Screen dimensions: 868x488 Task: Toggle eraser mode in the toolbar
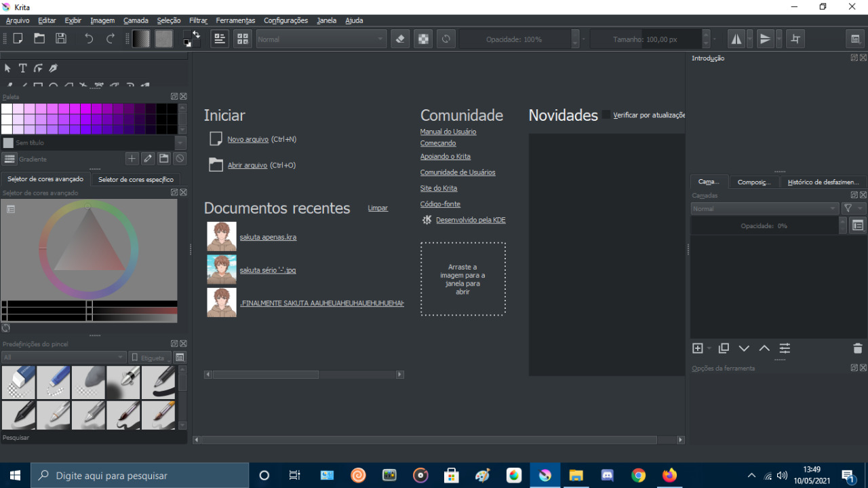(x=400, y=39)
